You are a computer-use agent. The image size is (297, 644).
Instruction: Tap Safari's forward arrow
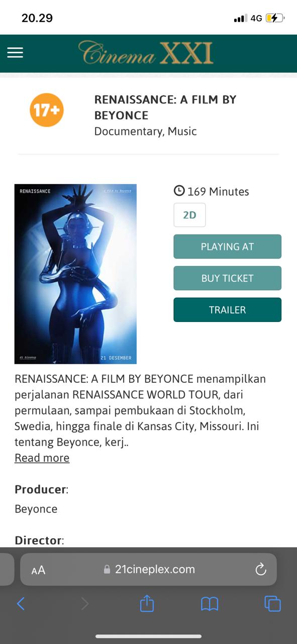tap(84, 603)
